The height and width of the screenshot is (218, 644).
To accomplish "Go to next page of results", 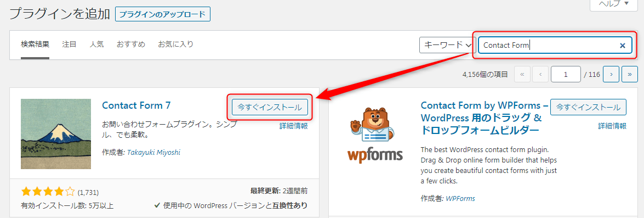I will coord(611,75).
